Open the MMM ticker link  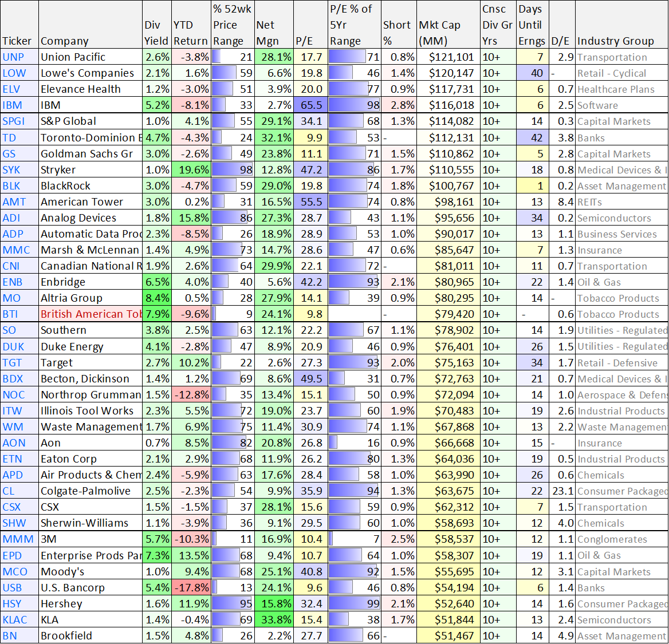tap(18, 539)
